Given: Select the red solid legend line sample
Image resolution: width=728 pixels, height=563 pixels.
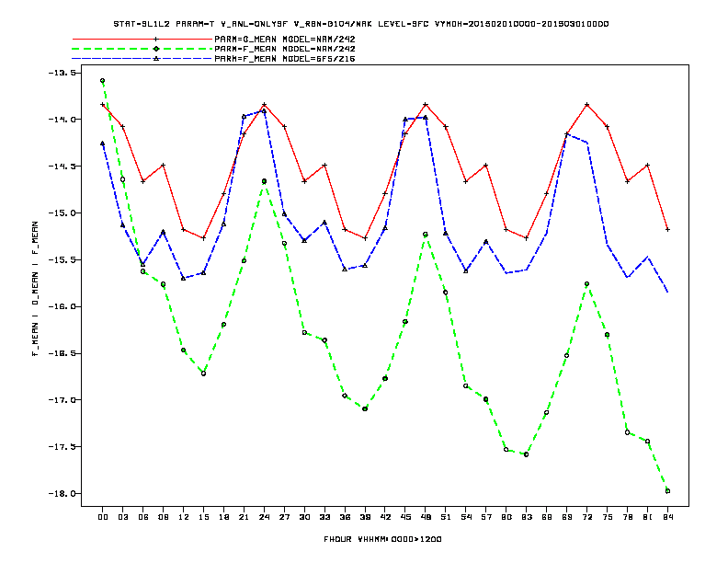Looking at the screenshot, I should pyautogui.click(x=142, y=39).
